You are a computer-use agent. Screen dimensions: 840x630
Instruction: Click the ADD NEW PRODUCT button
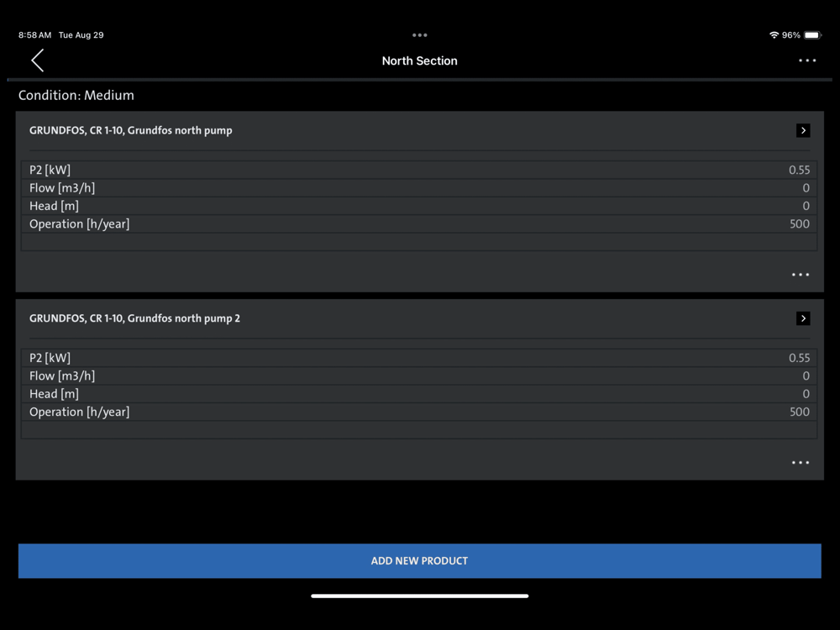(x=419, y=561)
